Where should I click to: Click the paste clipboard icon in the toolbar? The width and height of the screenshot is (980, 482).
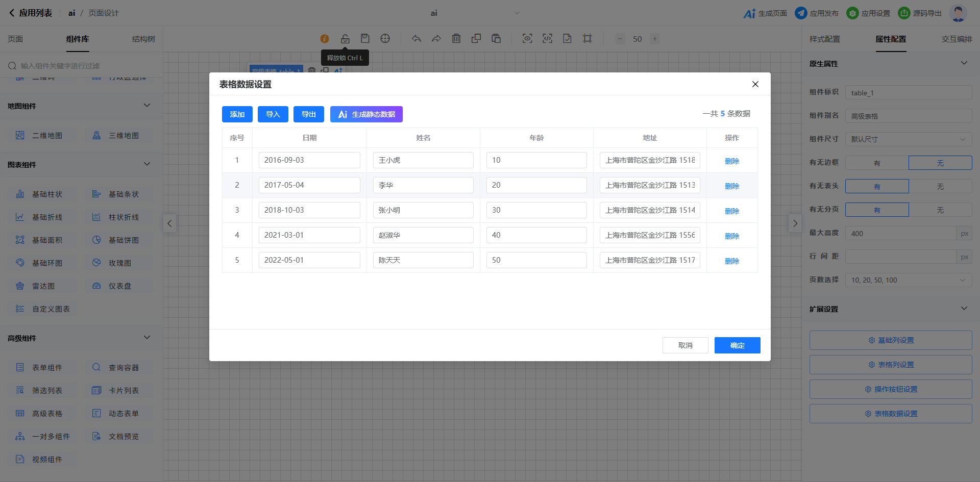click(496, 39)
